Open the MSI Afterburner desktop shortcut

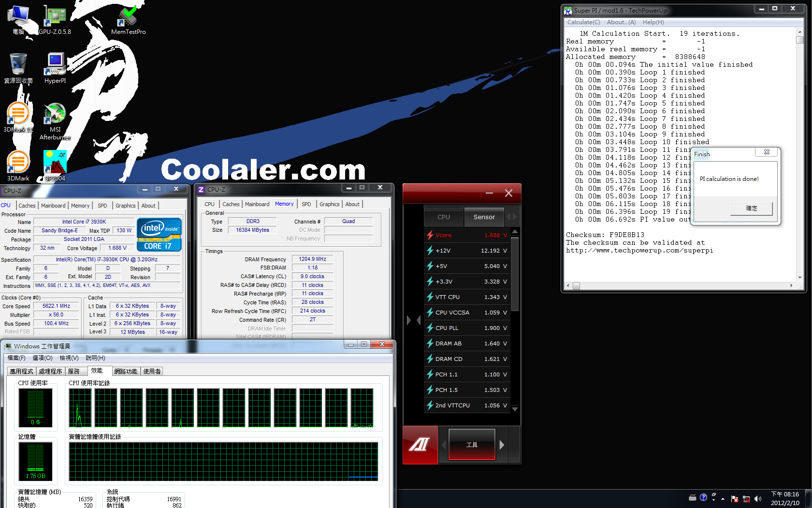(x=55, y=121)
